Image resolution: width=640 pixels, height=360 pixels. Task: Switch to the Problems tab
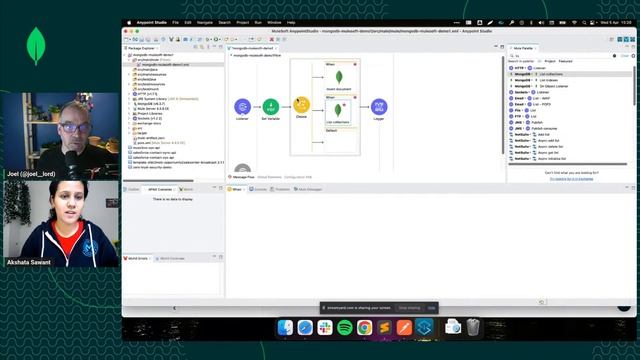(280, 189)
